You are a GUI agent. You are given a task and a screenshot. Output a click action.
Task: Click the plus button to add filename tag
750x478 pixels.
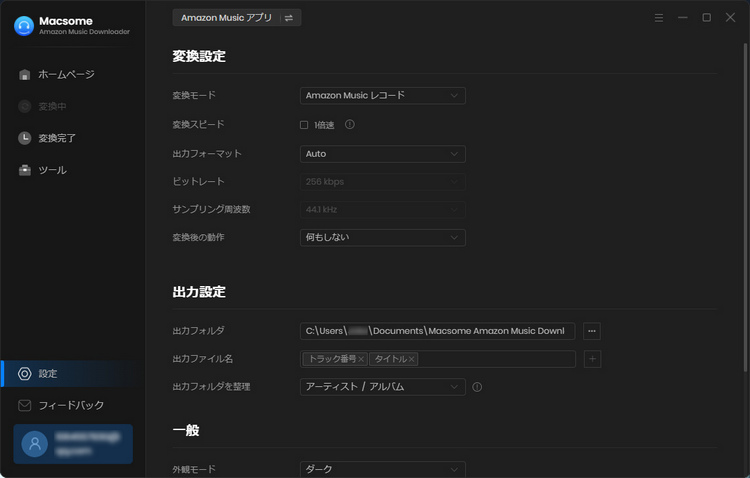point(592,359)
